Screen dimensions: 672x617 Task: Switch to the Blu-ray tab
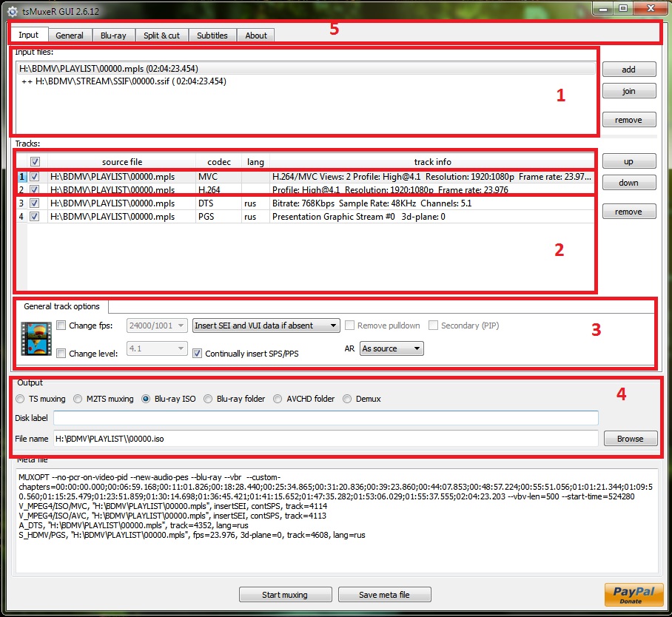(113, 36)
